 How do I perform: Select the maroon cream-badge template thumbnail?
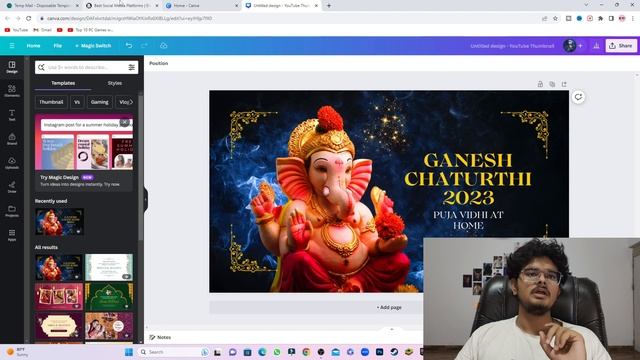coord(59,326)
